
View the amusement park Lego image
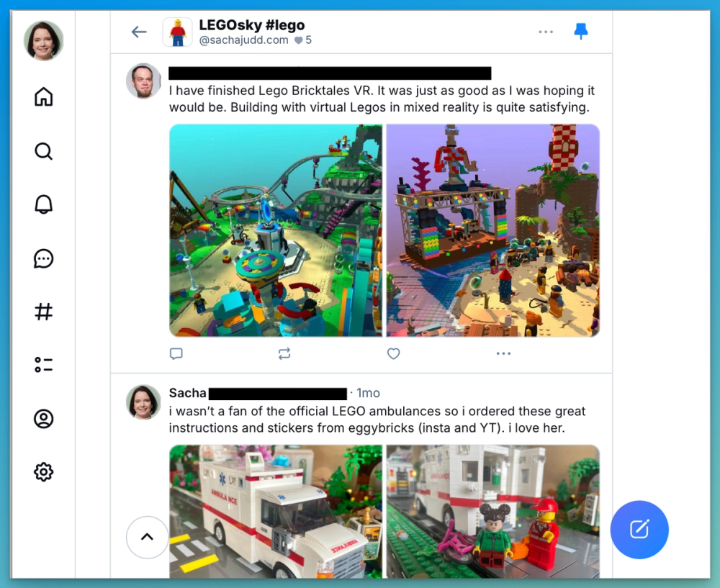pos(276,230)
